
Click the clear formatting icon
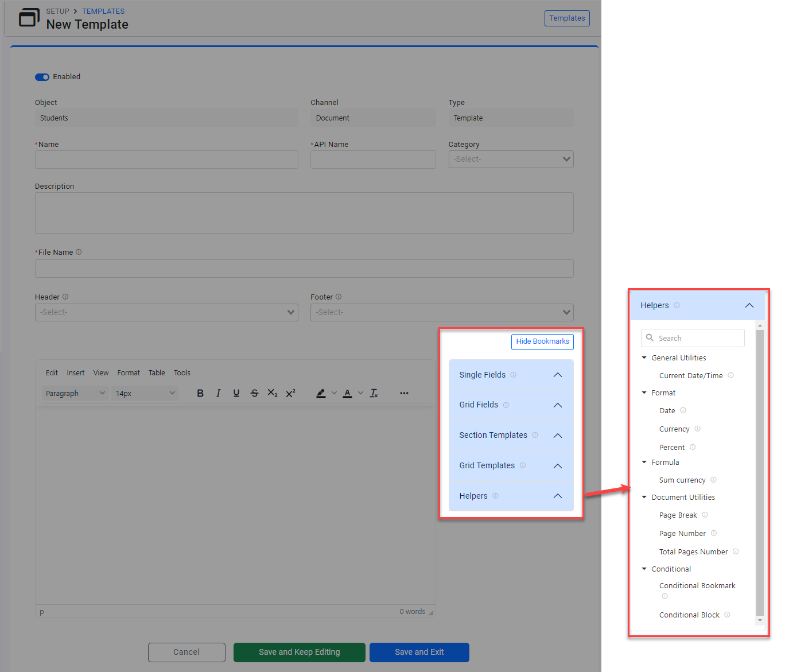click(374, 393)
